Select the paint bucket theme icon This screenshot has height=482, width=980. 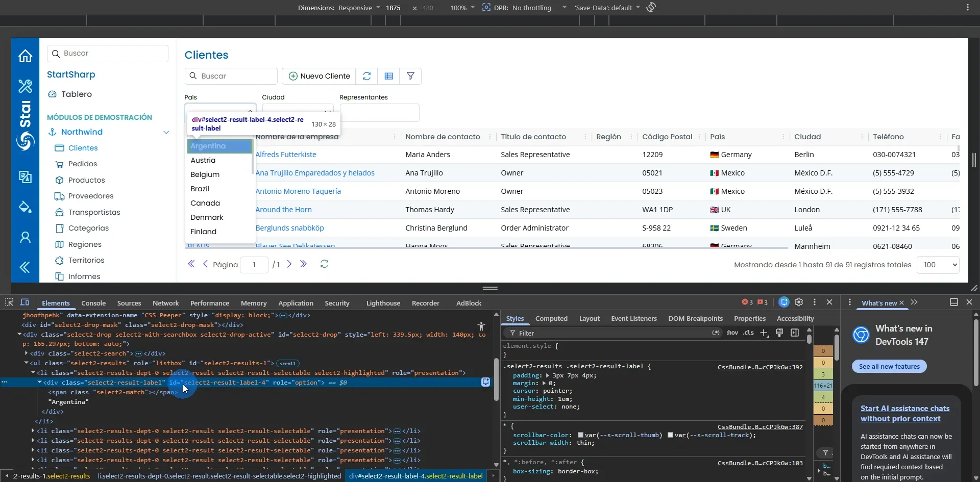[25, 207]
